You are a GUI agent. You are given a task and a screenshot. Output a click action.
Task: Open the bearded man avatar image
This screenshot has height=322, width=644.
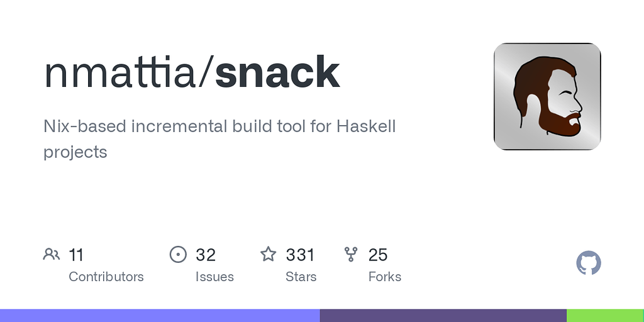[x=547, y=96]
